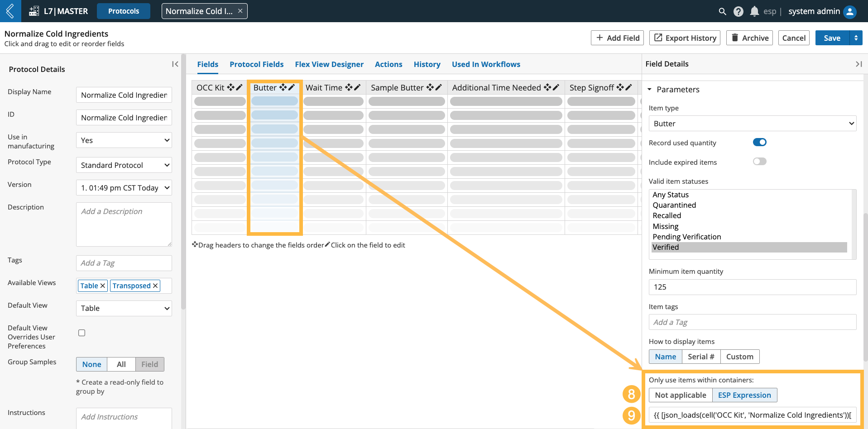The image size is (868, 429).
Task: Open the help question mark icon
Action: pos(739,11)
